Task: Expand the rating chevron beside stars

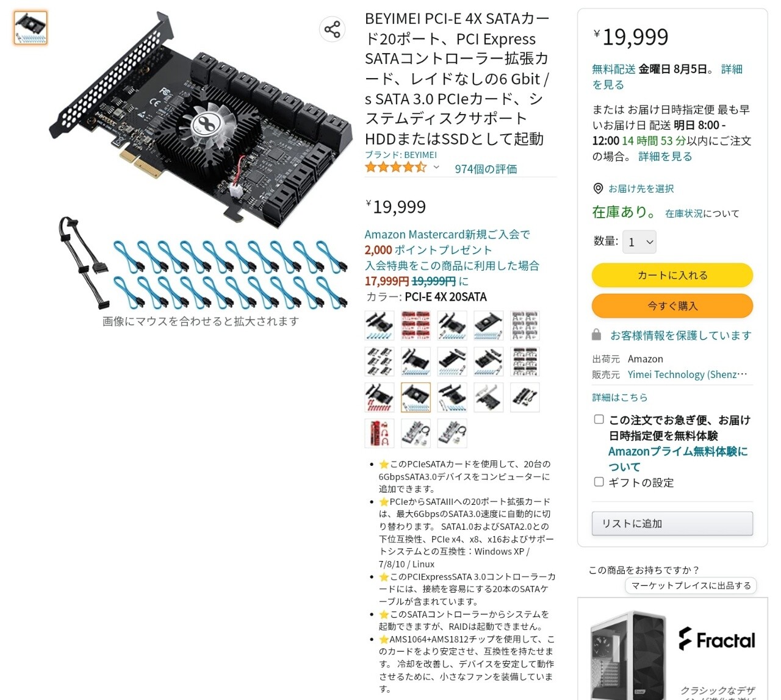Action: point(436,167)
